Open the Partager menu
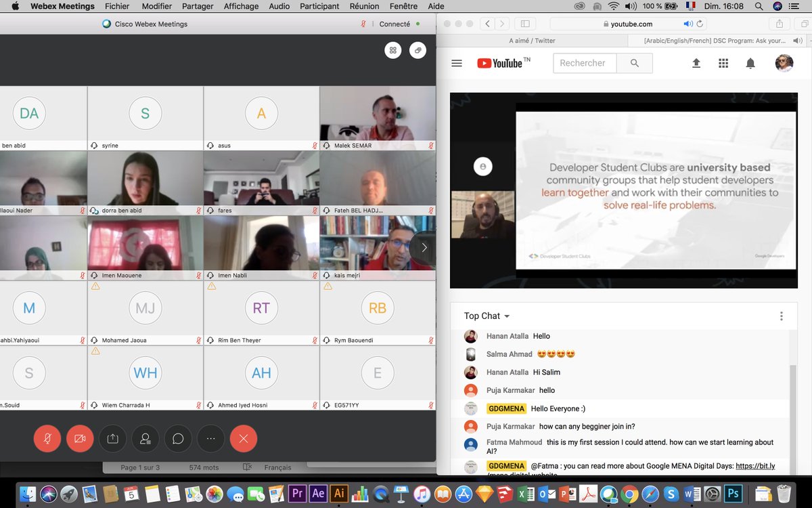This screenshot has width=812, height=508. click(198, 6)
